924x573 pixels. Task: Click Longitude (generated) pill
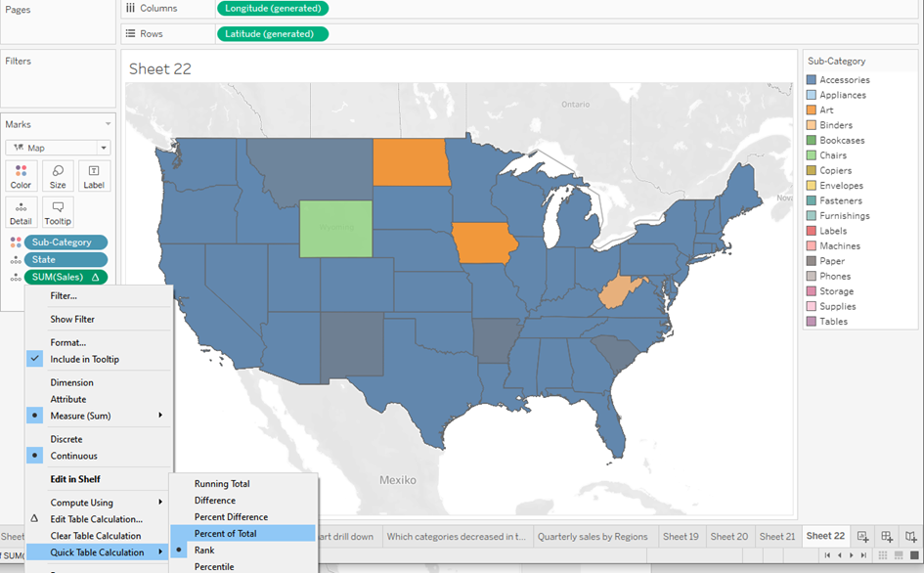[273, 8]
